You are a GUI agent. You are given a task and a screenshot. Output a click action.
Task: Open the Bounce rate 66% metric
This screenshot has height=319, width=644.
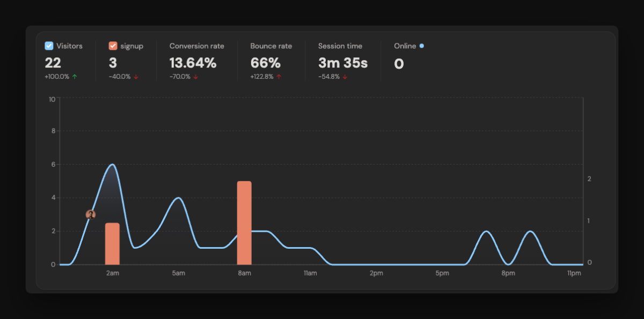pyautogui.click(x=266, y=63)
